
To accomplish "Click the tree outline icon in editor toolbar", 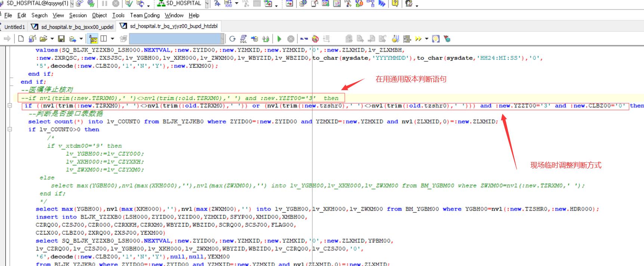I will coord(407,39).
